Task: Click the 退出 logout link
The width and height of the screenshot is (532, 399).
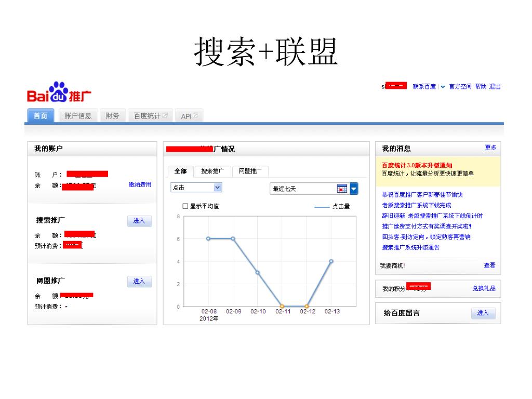Action: pos(495,87)
